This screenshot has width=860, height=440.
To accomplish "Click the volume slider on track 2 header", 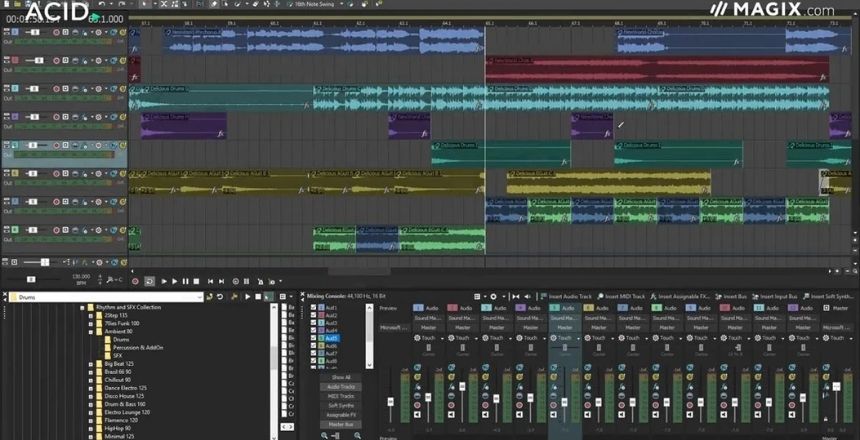I will (x=39, y=60).
